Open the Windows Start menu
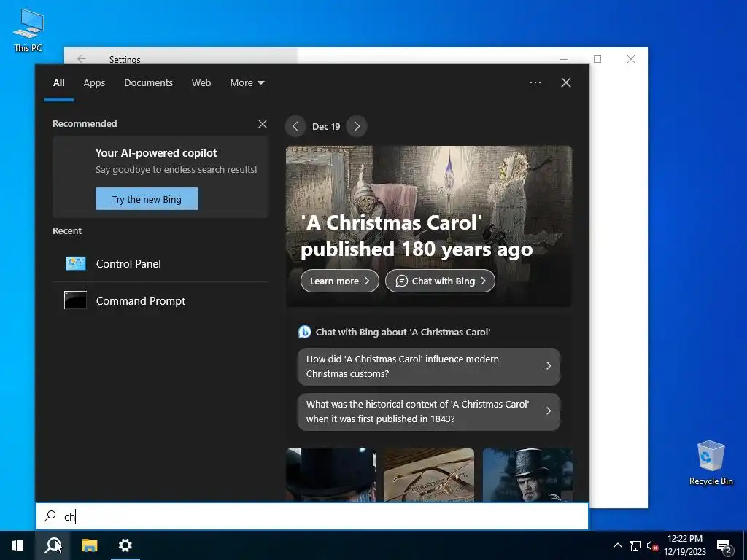Image resolution: width=747 pixels, height=560 pixels. pos(18,545)
